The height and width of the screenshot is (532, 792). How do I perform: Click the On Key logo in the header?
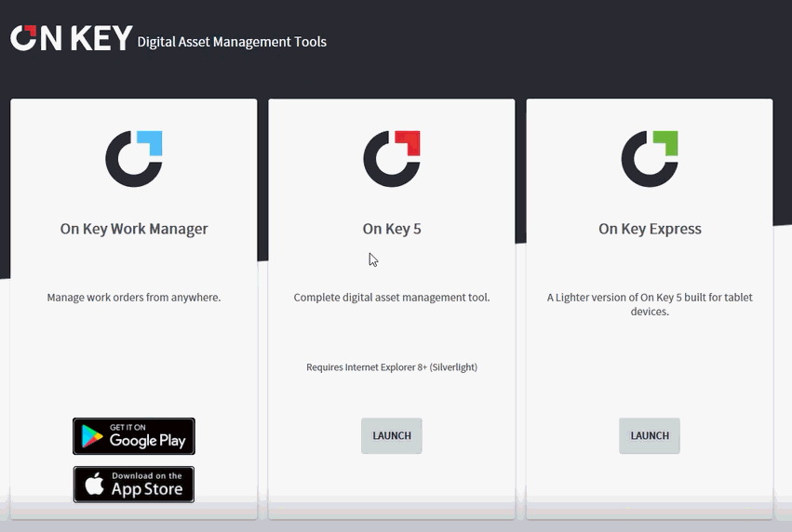pyautogui.click(x=72, y=38)
